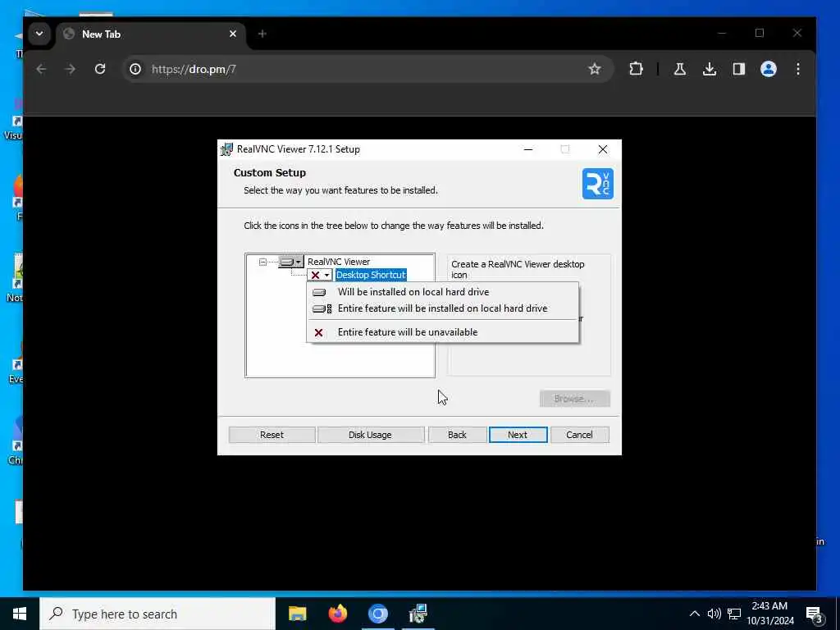Screen dimensions: 840x630
Task: Open Chrome downloads icon
Action: [x=710, y=69]
